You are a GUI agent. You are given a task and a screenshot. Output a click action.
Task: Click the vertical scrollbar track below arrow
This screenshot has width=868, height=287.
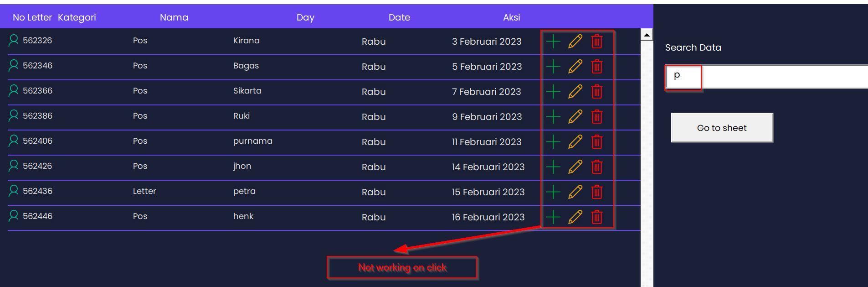[x=647, y=160]
